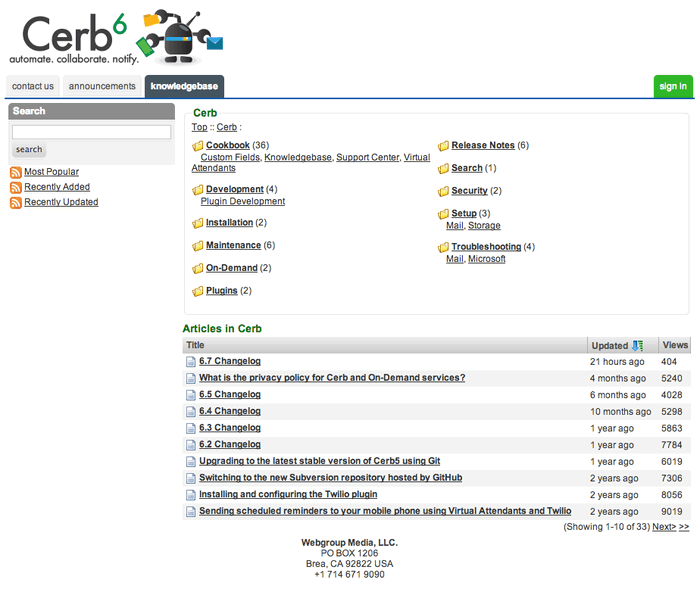Open Installing and configuring Twilio plugin article
The height and width of the screenshot is (595, 700).
click(x=288, y=494)
